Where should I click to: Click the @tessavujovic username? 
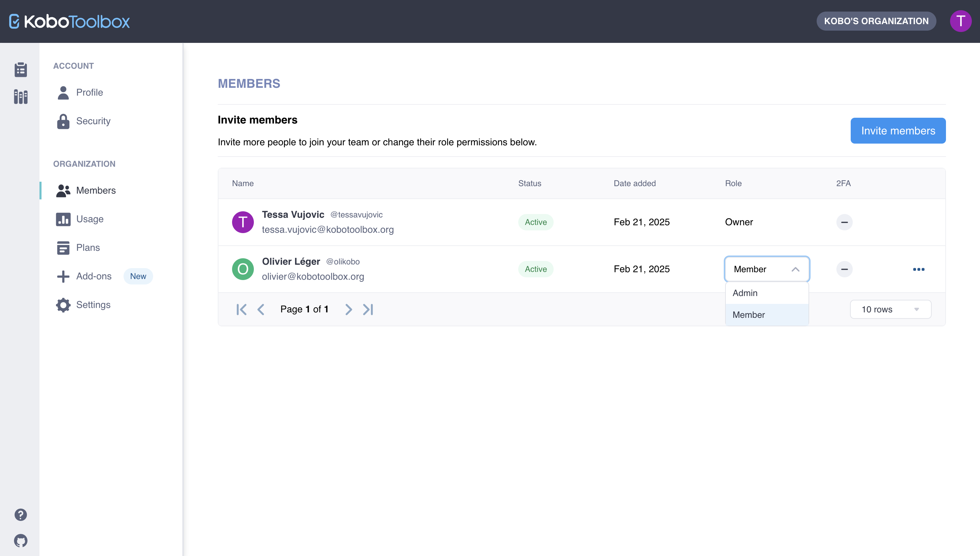click(356, 215)
